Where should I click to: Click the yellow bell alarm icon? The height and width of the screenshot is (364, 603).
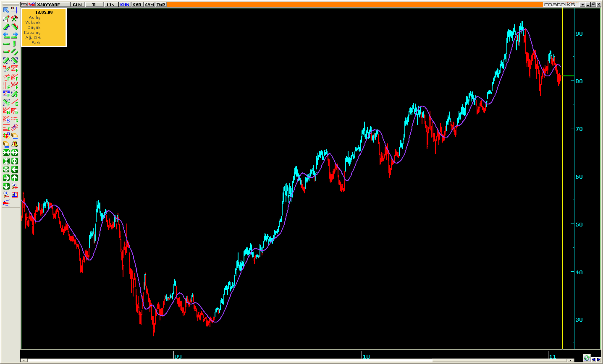(x=15, y=144)
